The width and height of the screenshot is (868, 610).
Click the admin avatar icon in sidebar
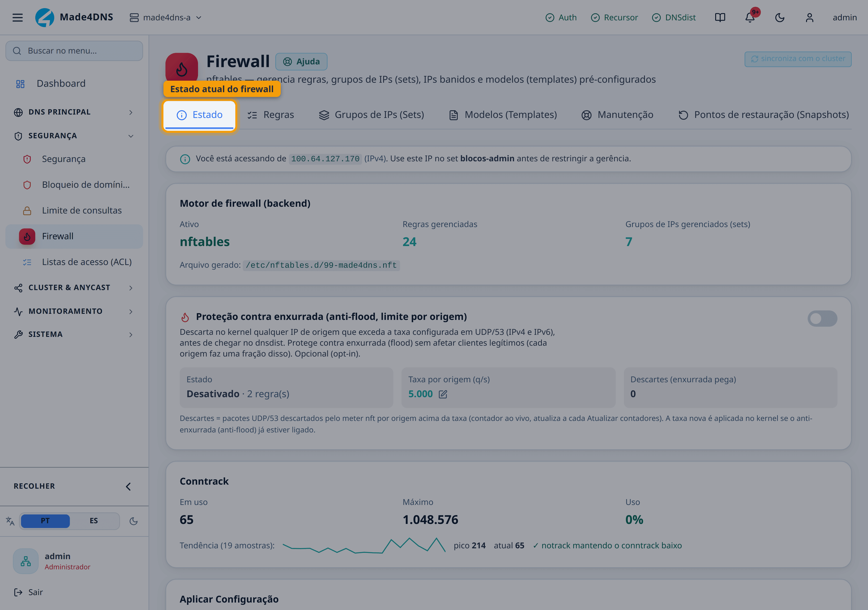26,561
